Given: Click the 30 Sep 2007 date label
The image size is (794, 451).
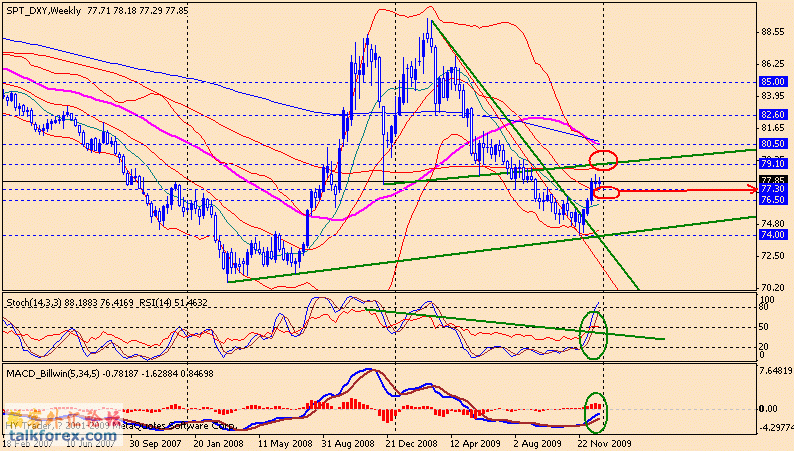Looking at the screenshot, I should (x=155, y=443).
